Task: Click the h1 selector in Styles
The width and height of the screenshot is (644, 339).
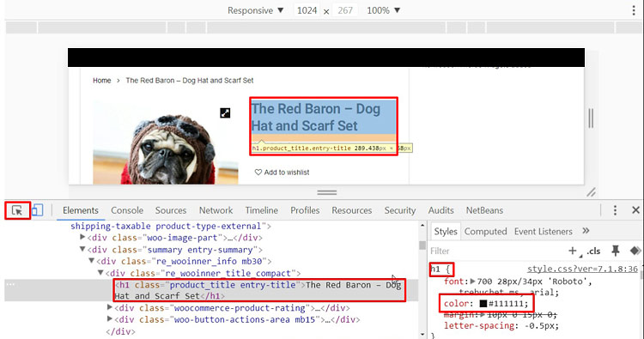Action: click(x=435, y=269)
